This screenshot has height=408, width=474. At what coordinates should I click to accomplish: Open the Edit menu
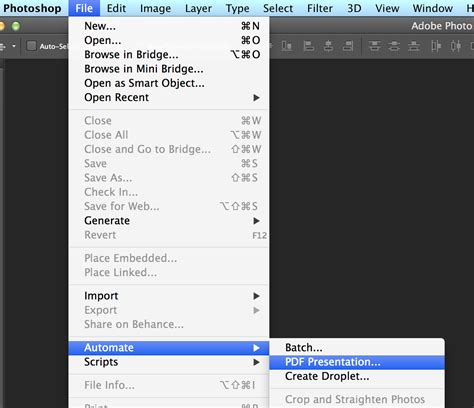tap(116, 8)
